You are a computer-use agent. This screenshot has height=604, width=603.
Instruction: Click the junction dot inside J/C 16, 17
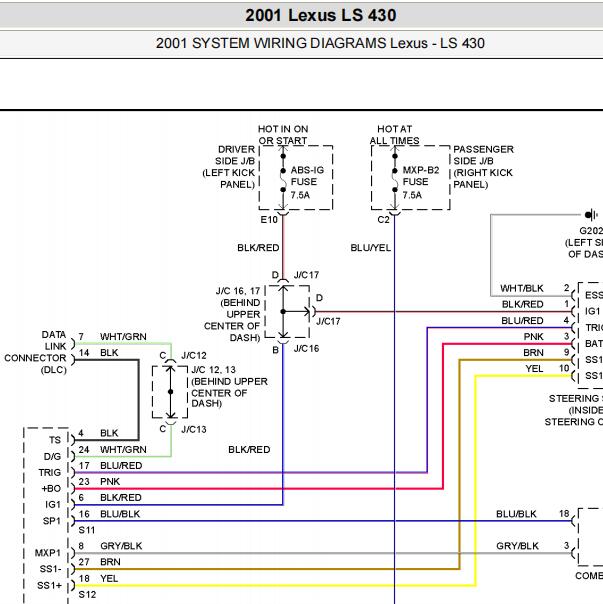(x=283, y=312)
